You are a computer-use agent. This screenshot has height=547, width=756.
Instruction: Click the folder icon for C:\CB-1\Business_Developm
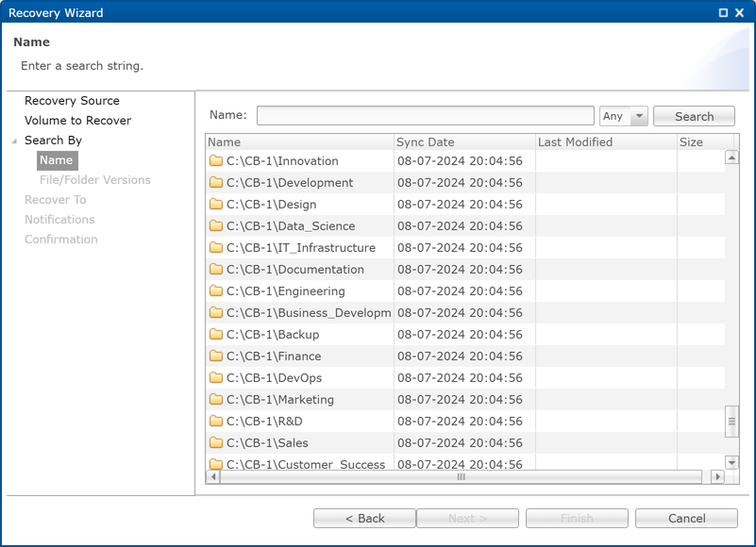(x=216, y=312)
